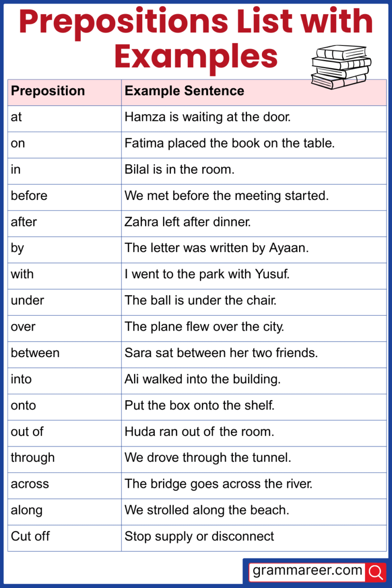Click the 'at' preposition cell
The width and height of the screenshot is (392, 588).
16,117
